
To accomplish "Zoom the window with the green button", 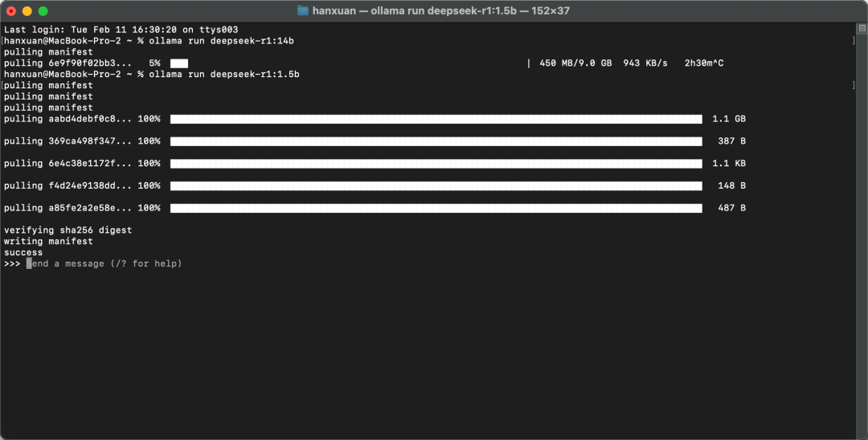I will pos(43,10).
